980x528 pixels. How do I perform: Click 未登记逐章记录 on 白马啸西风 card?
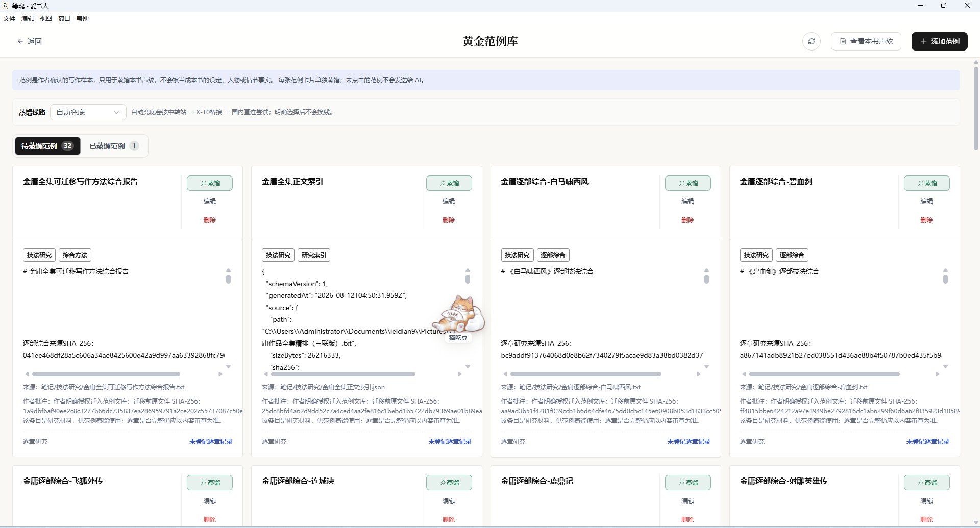[x=689, y=442]
